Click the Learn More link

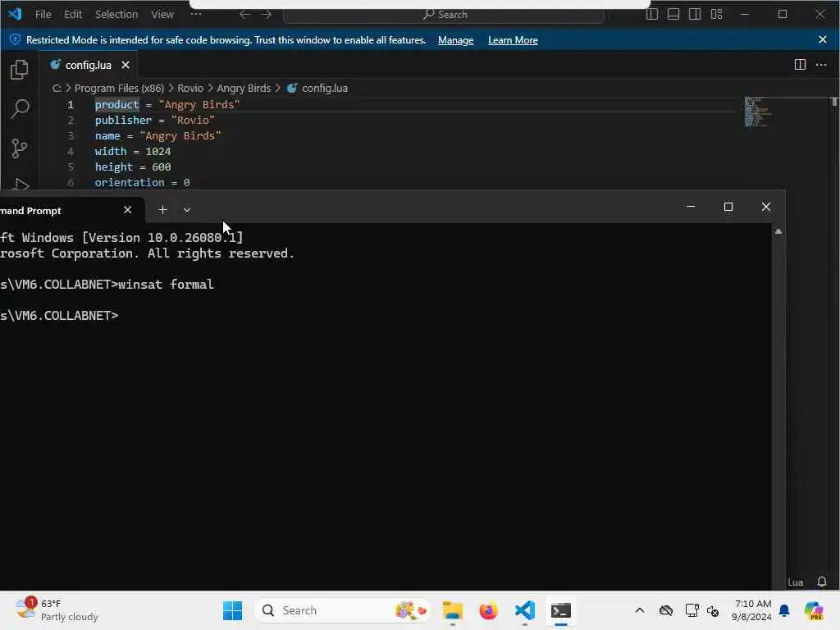pyautogui.click(x=513, y=40)
